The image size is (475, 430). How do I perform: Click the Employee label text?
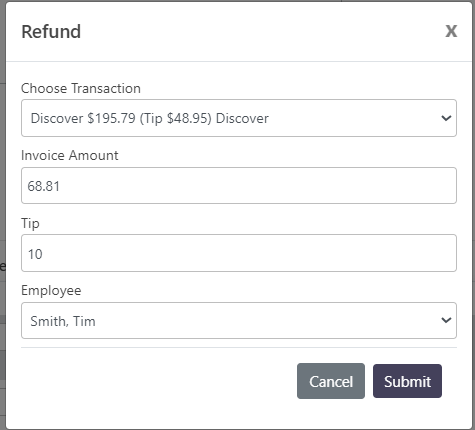click(51, 291)
